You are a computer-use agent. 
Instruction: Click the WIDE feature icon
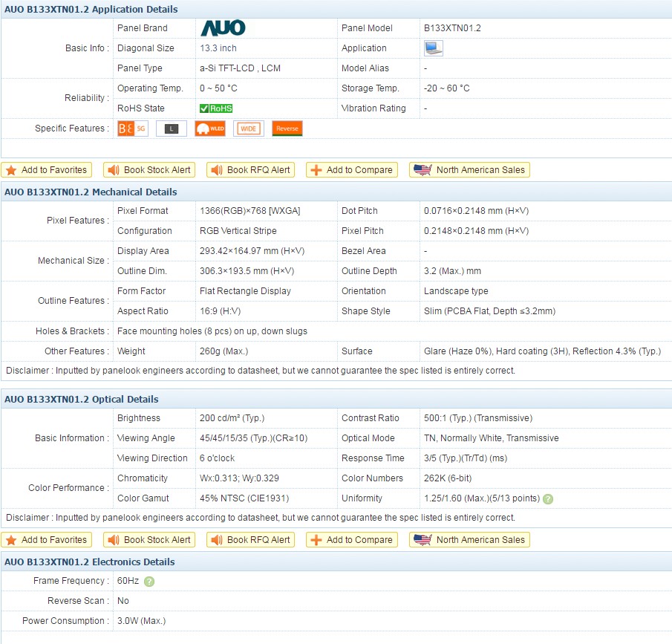[249, 129]
